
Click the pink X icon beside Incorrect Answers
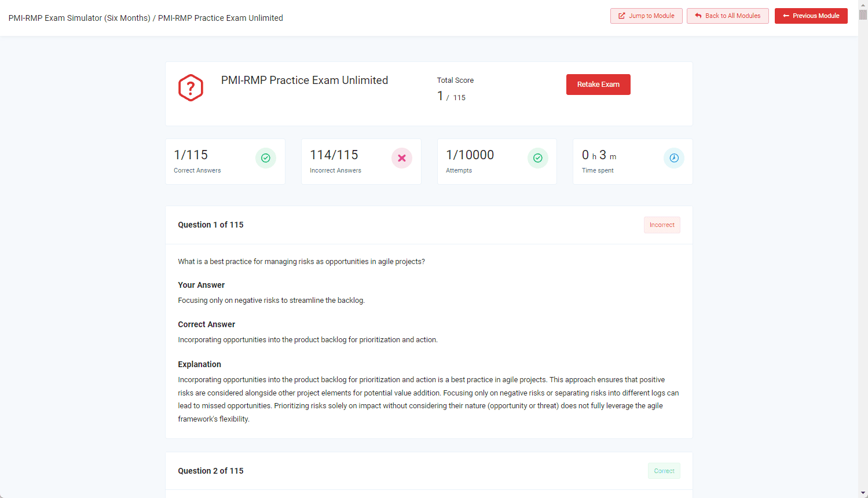coord(402,158)
